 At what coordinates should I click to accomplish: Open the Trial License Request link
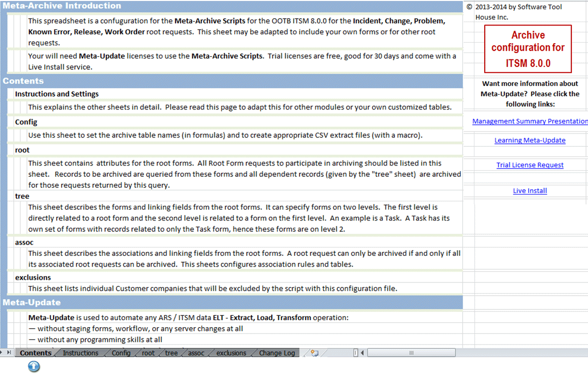coord(530,165)
